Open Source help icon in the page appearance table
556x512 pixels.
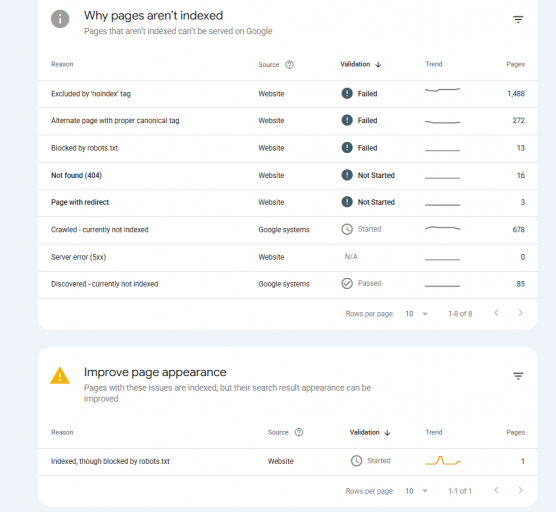pyautogui.click(x=299, y=432)
